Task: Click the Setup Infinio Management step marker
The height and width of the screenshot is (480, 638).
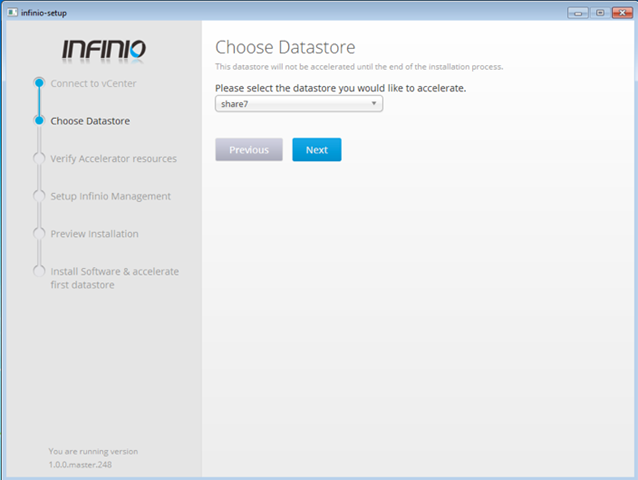Action: [39, 196]
